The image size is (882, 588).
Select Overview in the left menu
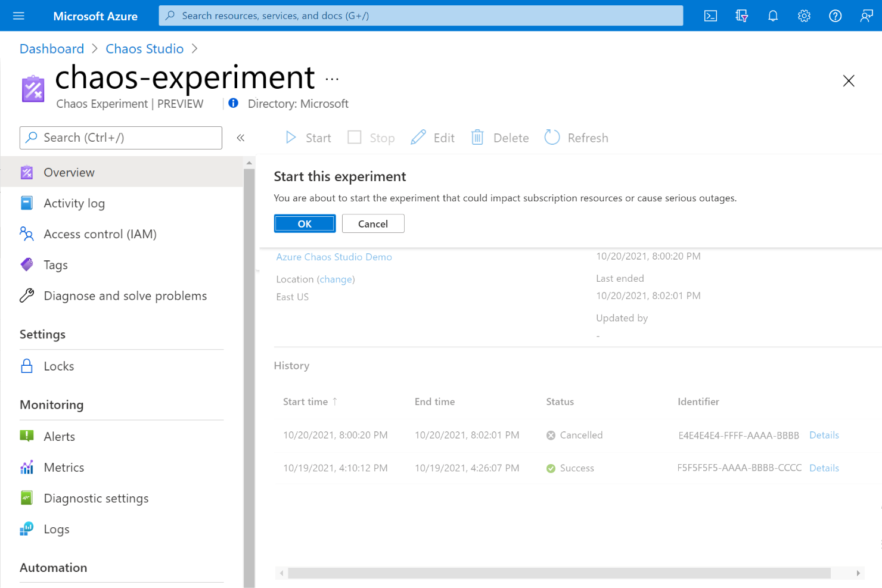(122, 172)
